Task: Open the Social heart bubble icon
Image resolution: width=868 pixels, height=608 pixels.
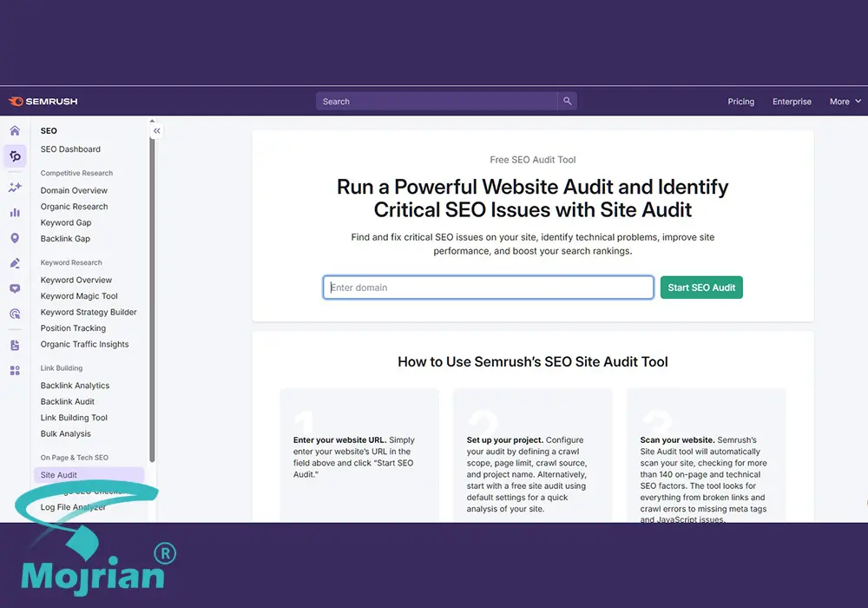Action: coord(15,288)
